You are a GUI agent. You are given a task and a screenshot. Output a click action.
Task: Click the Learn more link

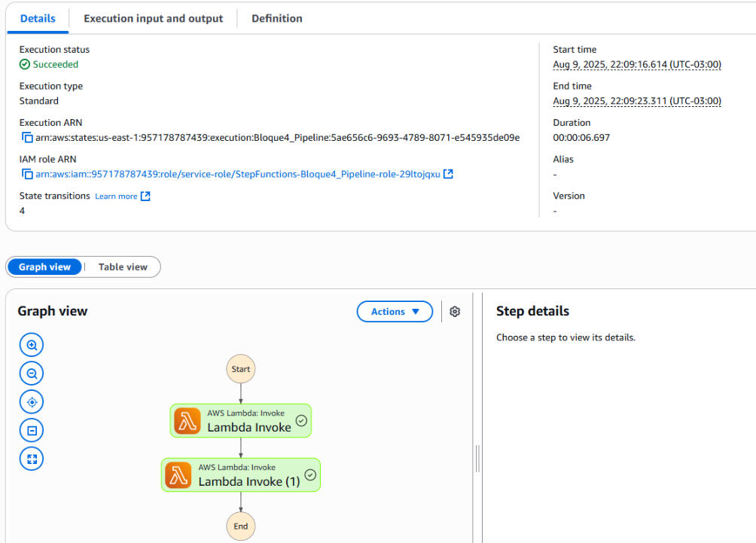(x=116, y=197)
